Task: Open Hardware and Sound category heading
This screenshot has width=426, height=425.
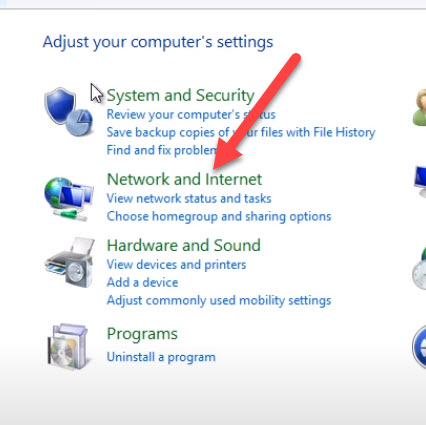Action: tap(183, 245)
